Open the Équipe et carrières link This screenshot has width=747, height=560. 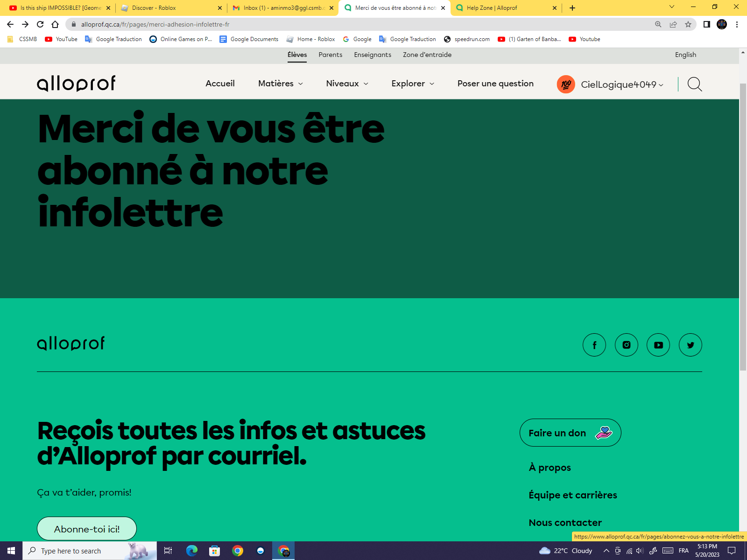click(x=572, y=495)
